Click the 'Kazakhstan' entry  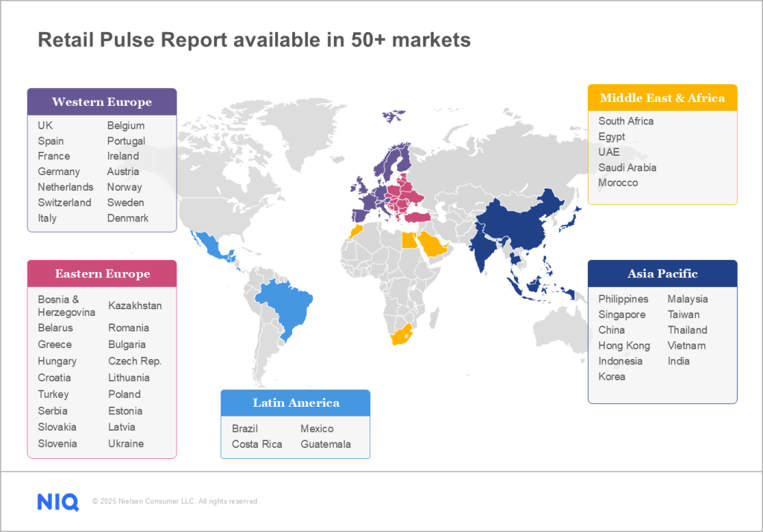coord(136,305)
